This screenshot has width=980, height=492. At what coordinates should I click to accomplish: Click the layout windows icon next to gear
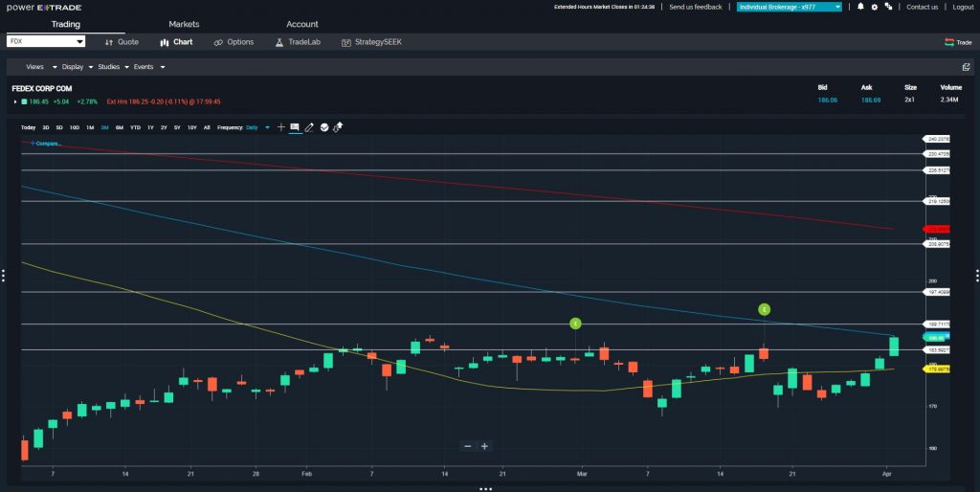pyautogui.click(x=888, y=7)
